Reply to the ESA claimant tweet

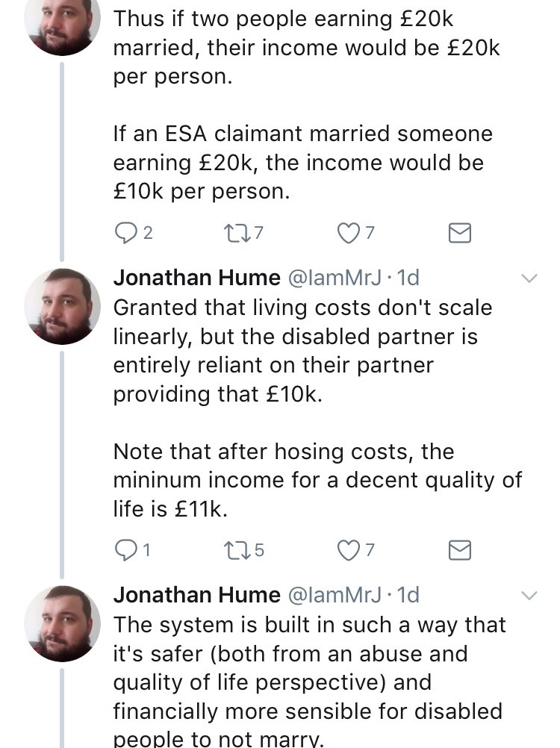pos(125,234)
